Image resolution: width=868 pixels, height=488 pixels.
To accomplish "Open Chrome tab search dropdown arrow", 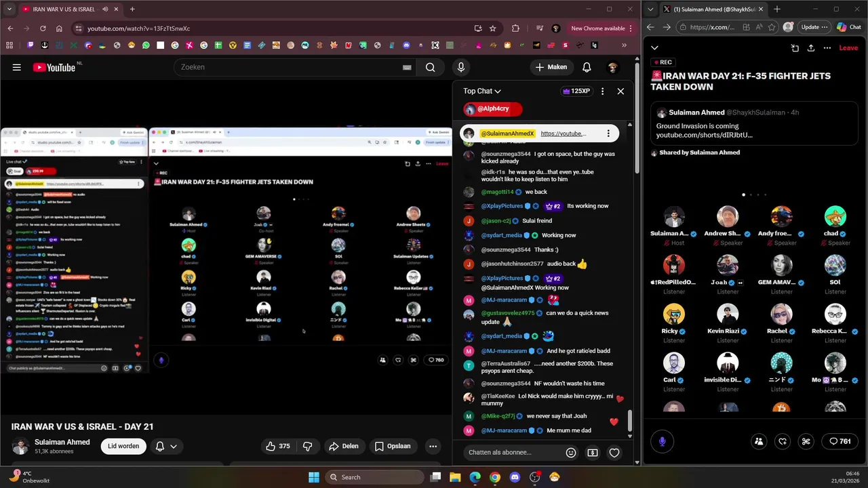I will pos(9,9).
